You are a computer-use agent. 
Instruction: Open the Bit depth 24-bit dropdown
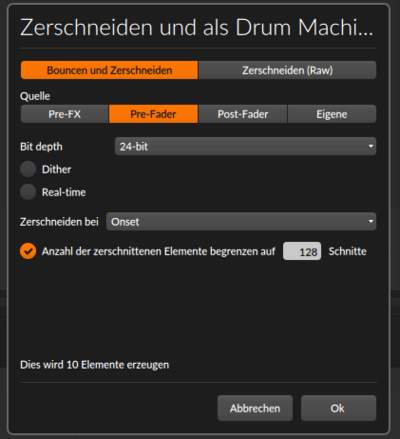pyautogui.click(x=245, y=146)
